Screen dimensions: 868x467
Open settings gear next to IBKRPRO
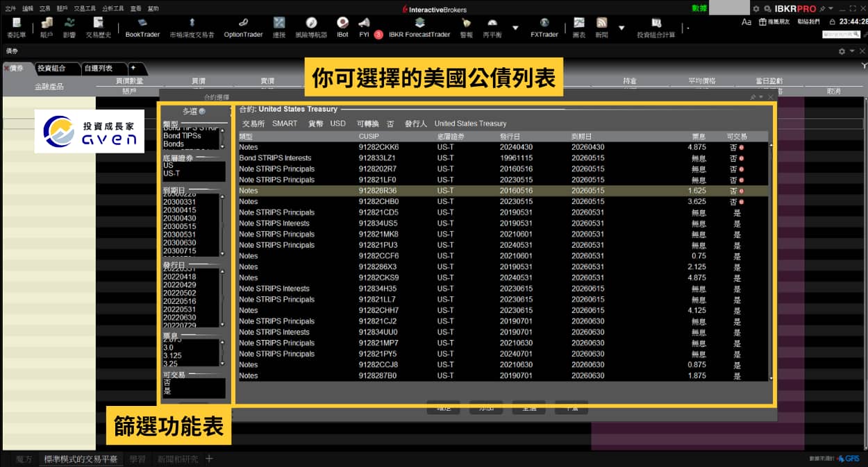coord(756,9)
